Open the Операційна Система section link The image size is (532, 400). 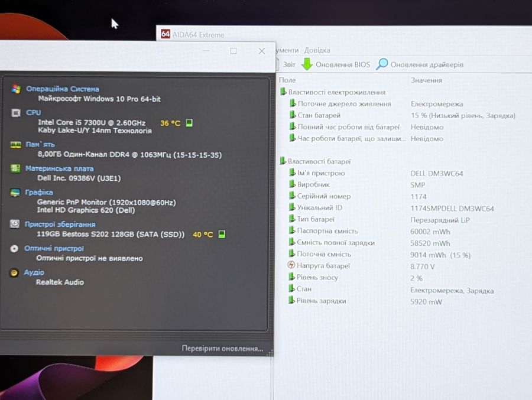pyautogui.click(x=63, y=89)
